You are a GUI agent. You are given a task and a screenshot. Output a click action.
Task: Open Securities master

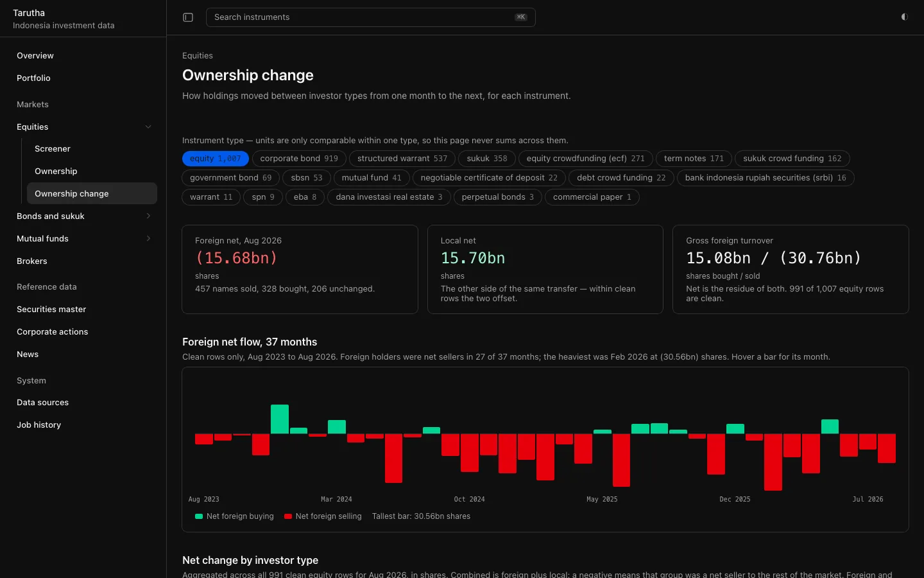(x=83, y=310)
